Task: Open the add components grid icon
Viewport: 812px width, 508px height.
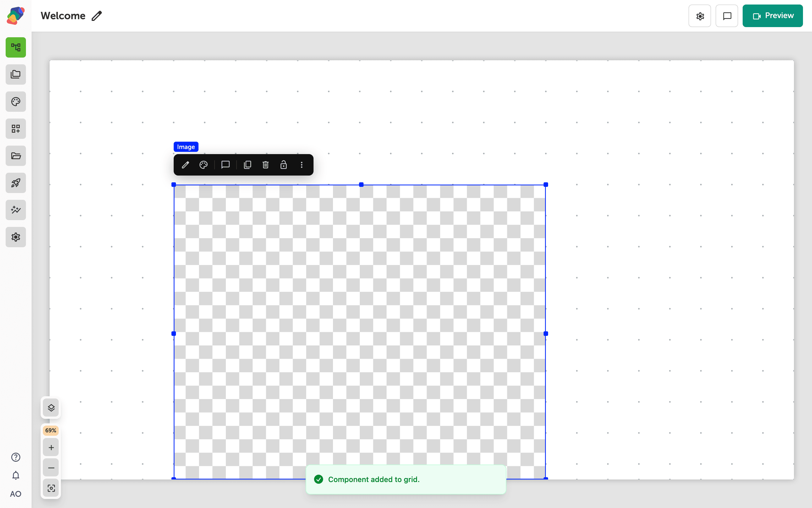Action: (16, 129)
